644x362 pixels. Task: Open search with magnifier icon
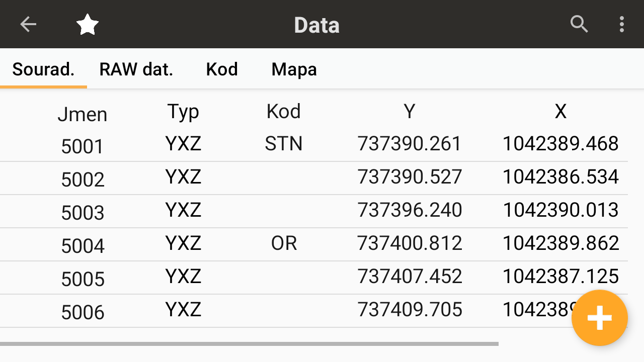(x=579, y=24)
